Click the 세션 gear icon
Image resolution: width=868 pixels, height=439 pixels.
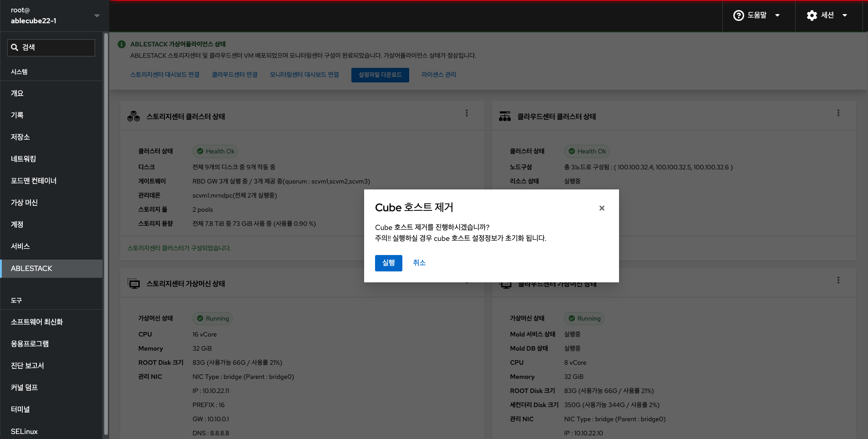[x=812, y=15]
